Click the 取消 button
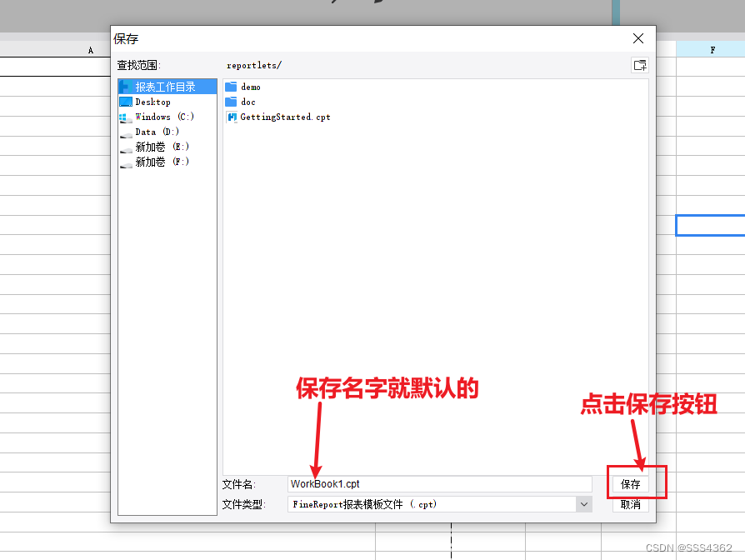 coord(631,504)
